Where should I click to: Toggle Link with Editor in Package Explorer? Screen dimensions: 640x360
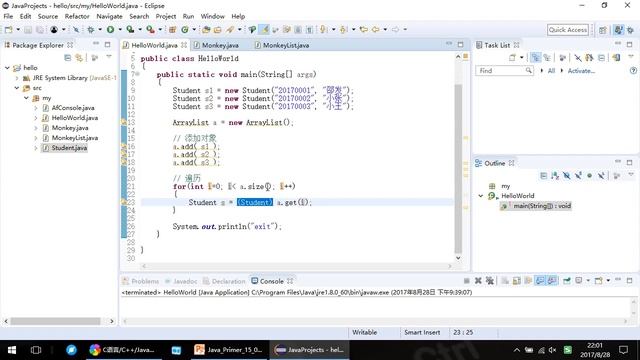click(79, 58)
